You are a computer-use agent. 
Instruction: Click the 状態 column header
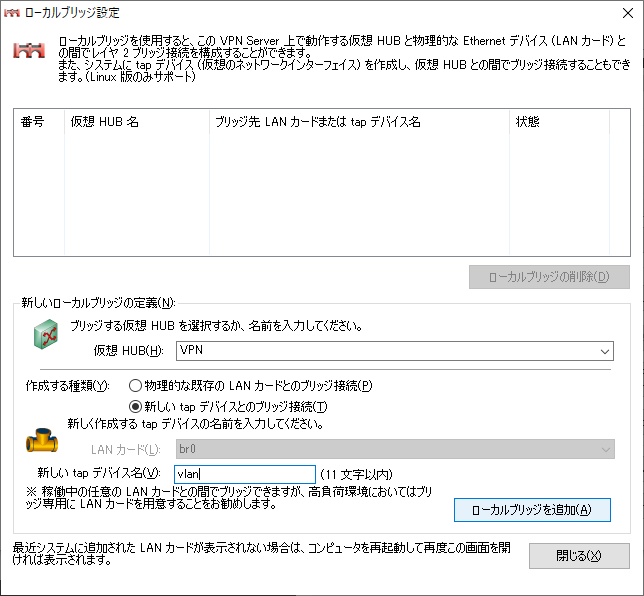559,122
